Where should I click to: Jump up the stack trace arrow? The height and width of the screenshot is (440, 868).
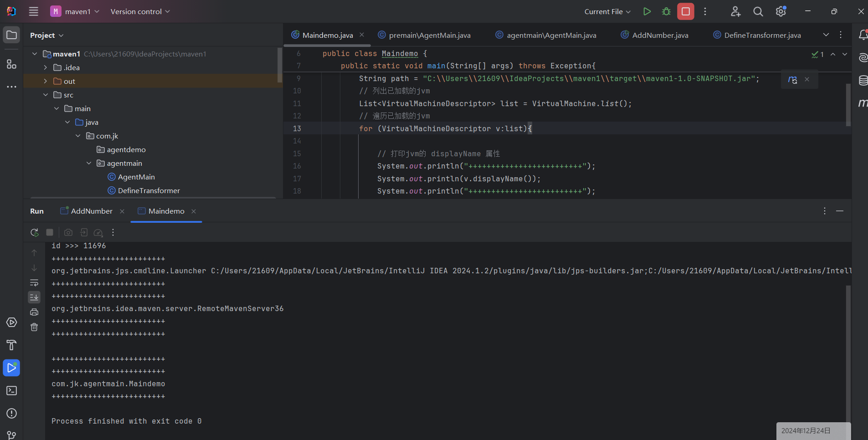coord(34,253)
